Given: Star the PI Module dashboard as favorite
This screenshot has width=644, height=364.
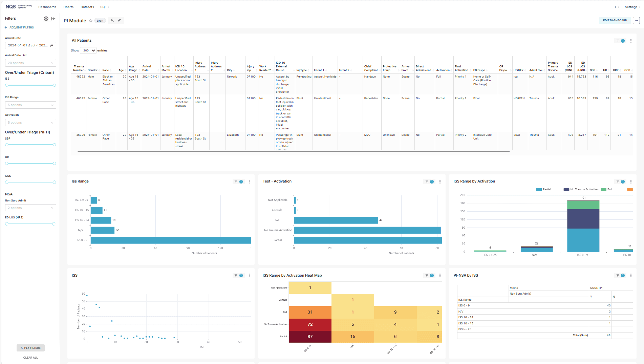Looking at the screenshot, I should coord(90,21).
